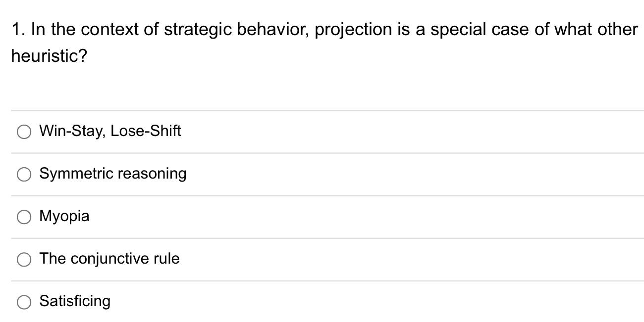Click the radio circle next to Symmetric reasoning

tap(23, 174)
